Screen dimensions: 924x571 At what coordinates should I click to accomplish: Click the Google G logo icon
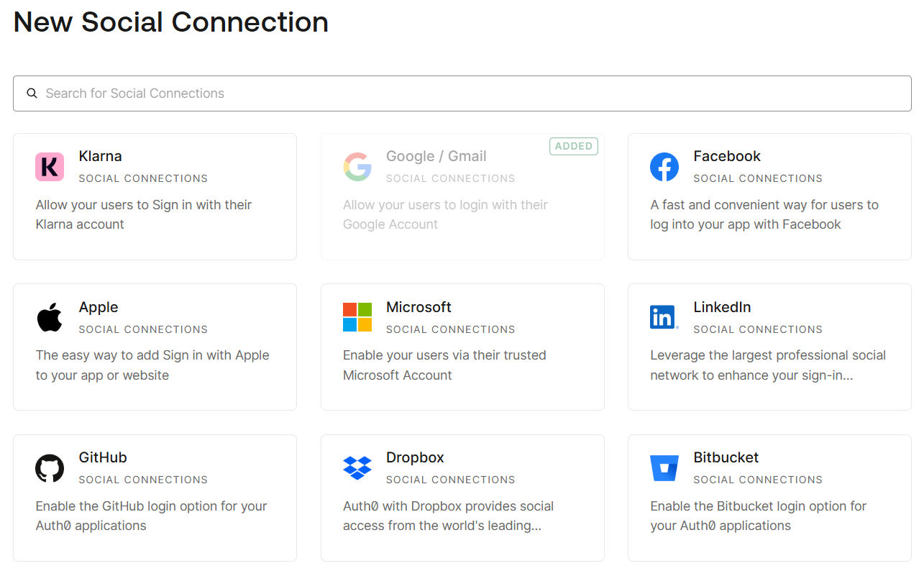point(357,167)
